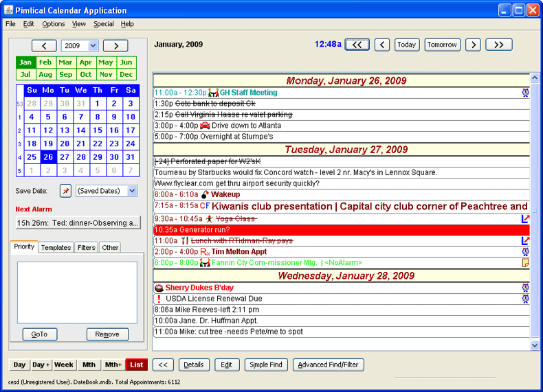Click the fast back << button near 12:48a

tap(357, 45)
